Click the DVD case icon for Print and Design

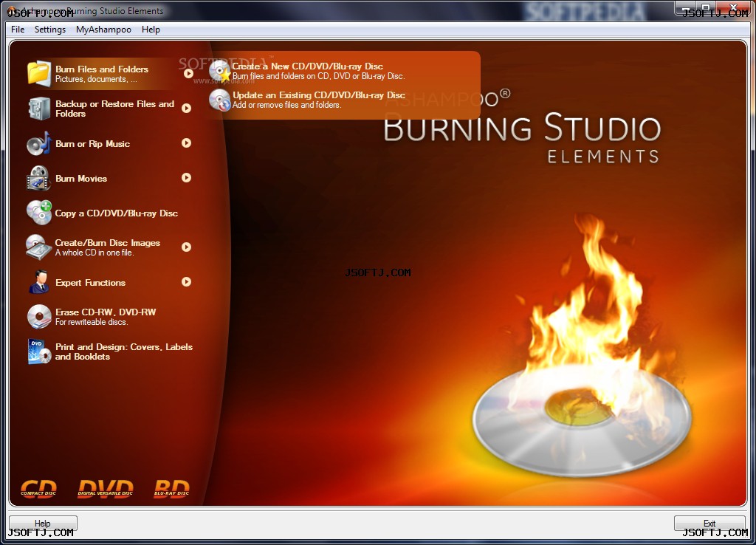[39, 352]
